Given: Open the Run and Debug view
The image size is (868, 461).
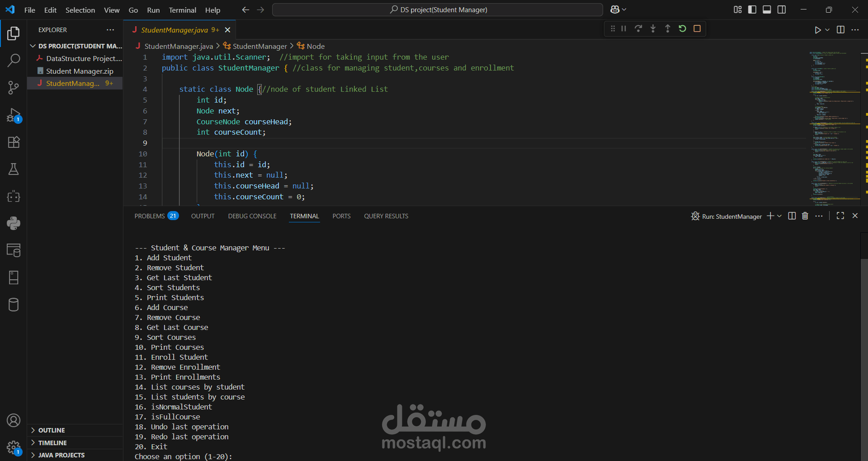Looking at the screenshot, I should pyautogui.click(x=14, y=115).
